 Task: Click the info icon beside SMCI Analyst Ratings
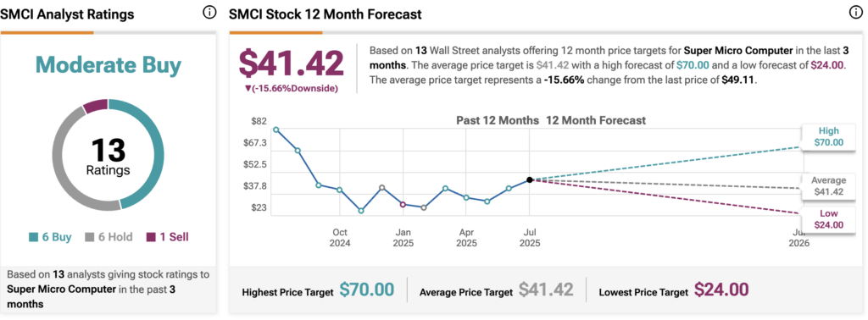click(x=209, y=12)
